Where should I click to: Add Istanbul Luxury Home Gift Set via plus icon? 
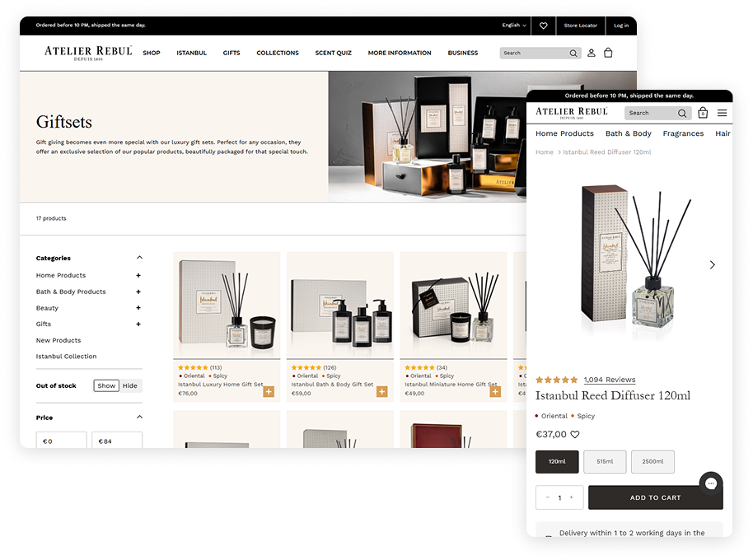pyautogui.click(x=269, y=391)
